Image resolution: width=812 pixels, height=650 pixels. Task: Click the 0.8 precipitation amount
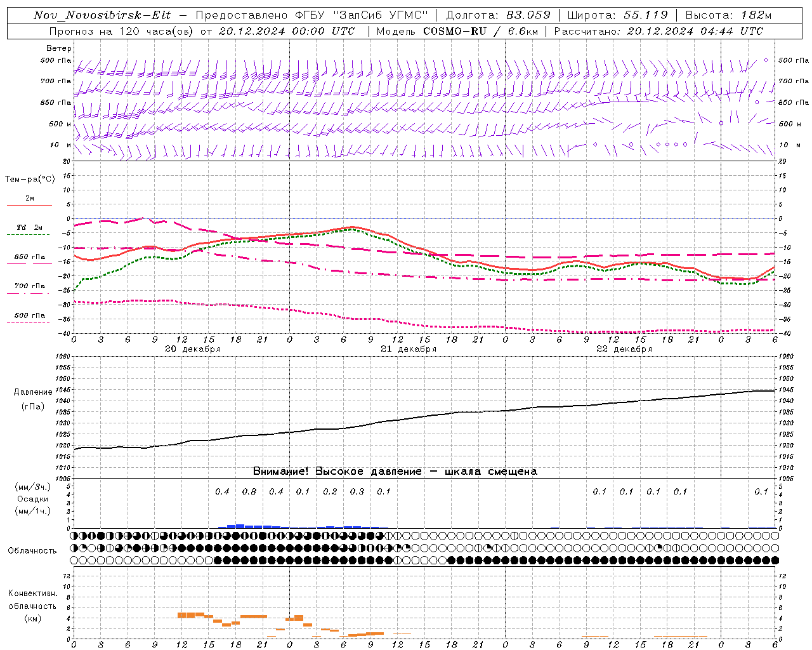coord(249,491)
